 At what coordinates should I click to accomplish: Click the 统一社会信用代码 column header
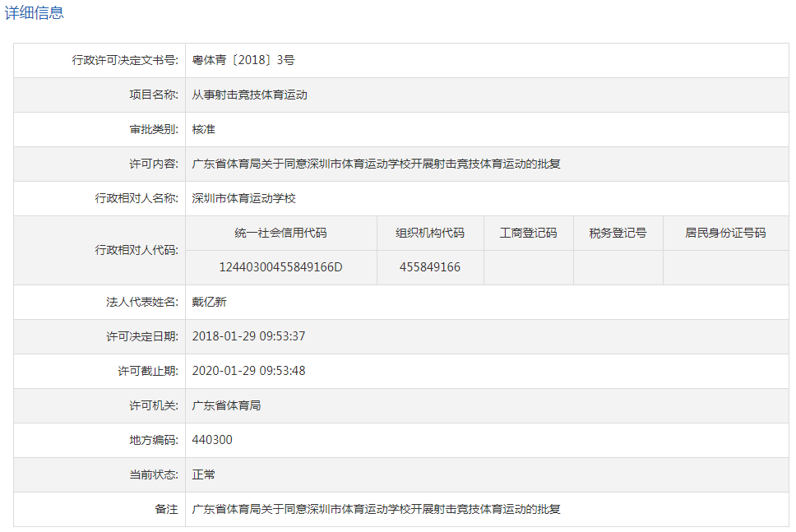pos(280,233)
